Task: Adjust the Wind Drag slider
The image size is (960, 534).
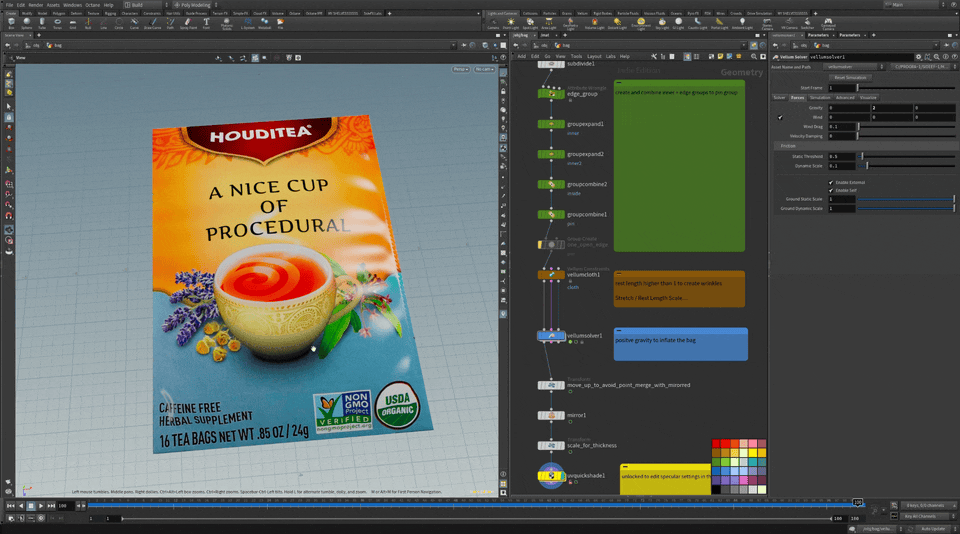Action: pos(906,127)
